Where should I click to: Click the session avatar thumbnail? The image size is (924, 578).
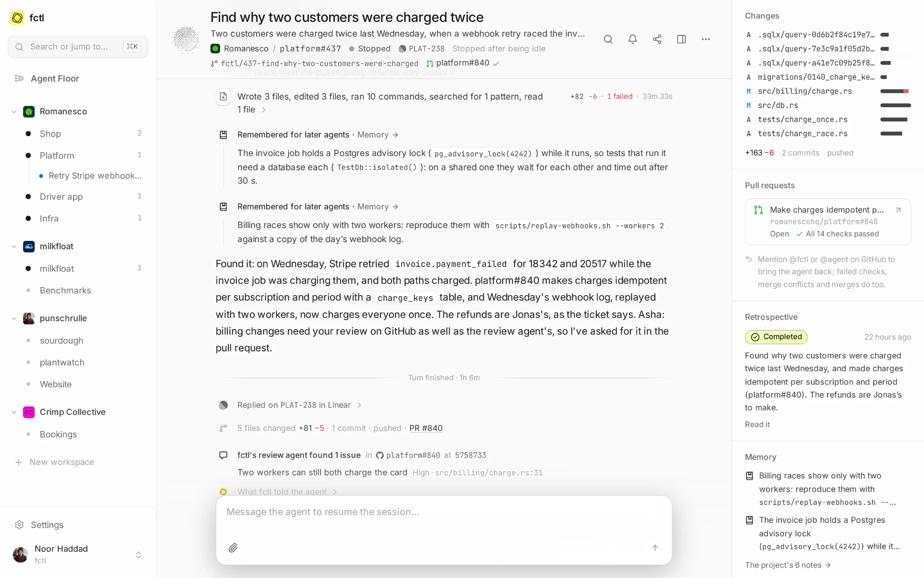[x=186, y=39]
